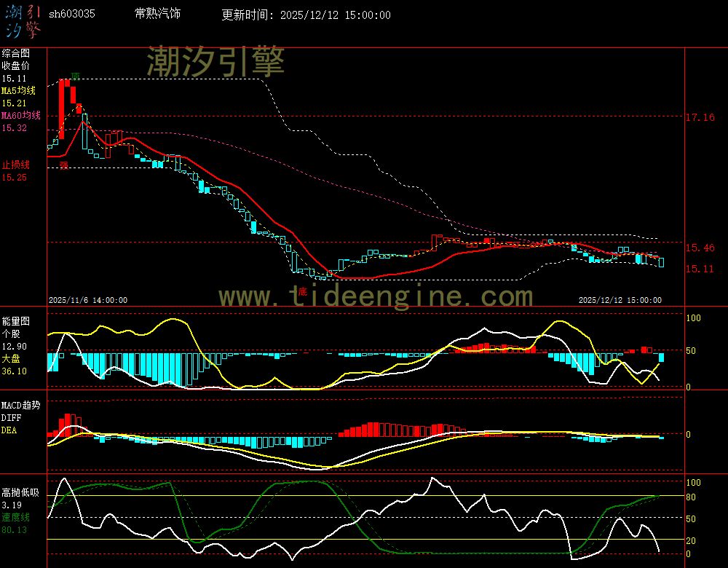Click the 2025/12/12 15:00:00 timeline label
The width and height of the screenshot is (728, 568).
tap(621, 299)
